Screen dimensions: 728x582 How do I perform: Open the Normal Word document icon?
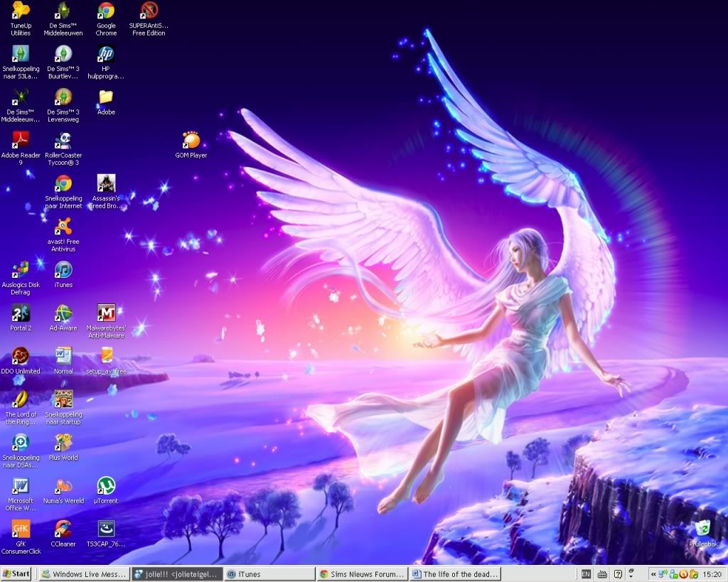point(63,361)
